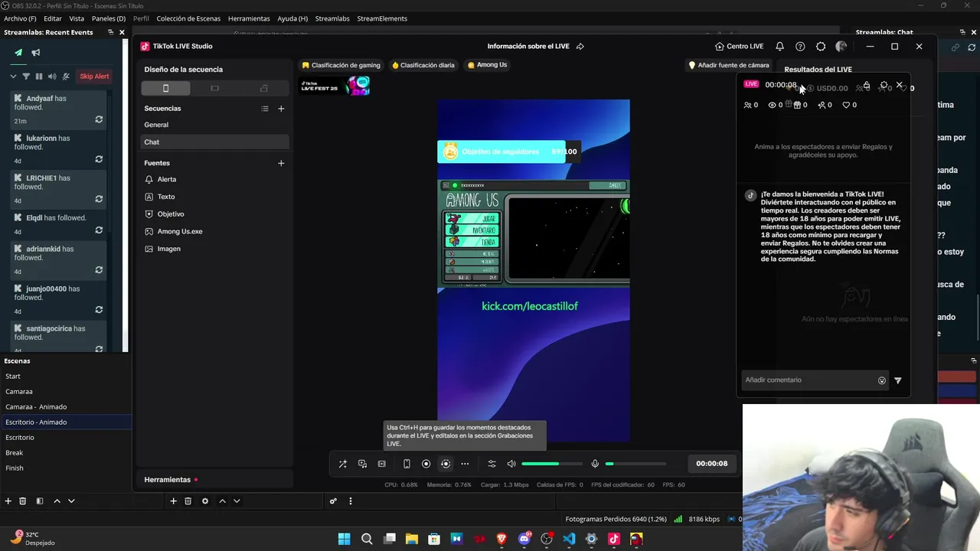Image resolution: width=980 pixels, height=551 pixels.
Task: Open the Vista menu in OBS
Action: [x=77, y=18]
